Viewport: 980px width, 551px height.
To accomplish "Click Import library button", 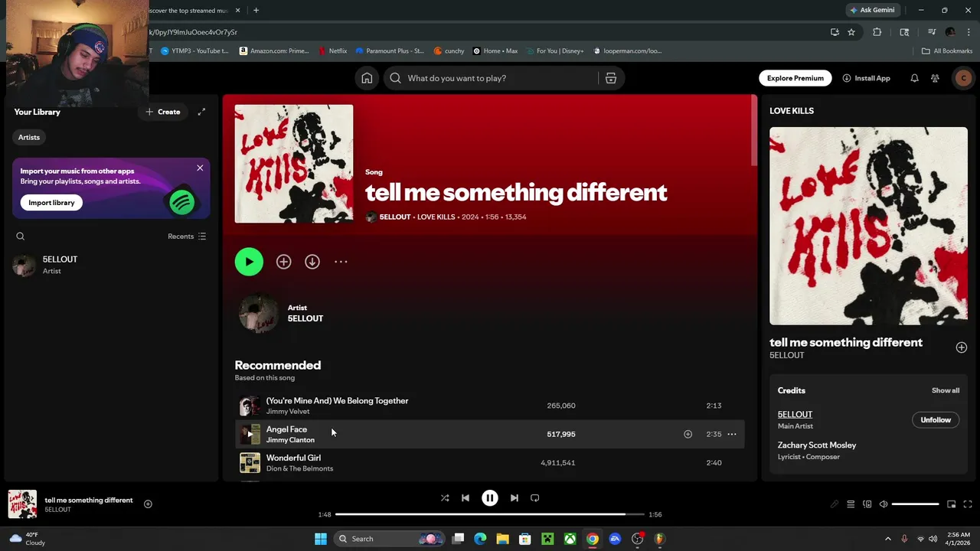I will coord(52,203).
